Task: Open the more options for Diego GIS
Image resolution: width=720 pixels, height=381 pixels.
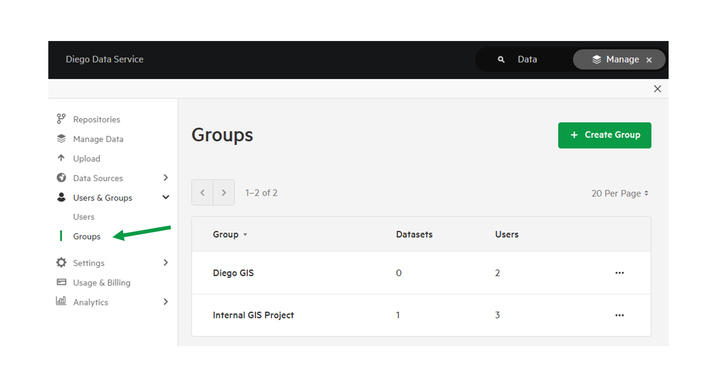Action: coord(619,273)
